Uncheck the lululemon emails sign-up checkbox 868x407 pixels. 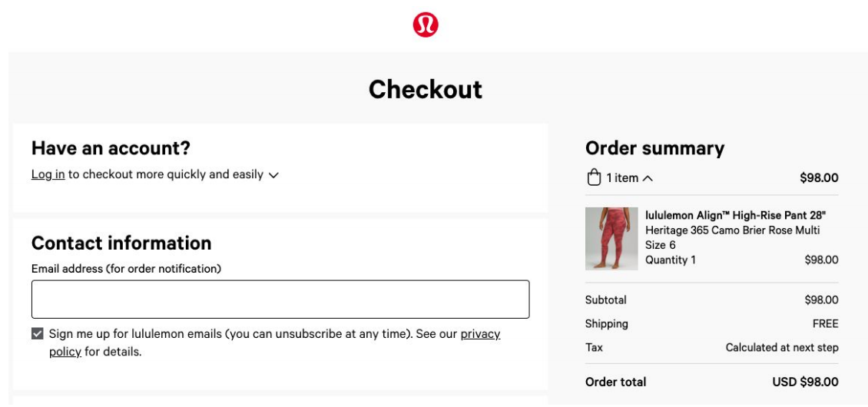click(38, 334)
